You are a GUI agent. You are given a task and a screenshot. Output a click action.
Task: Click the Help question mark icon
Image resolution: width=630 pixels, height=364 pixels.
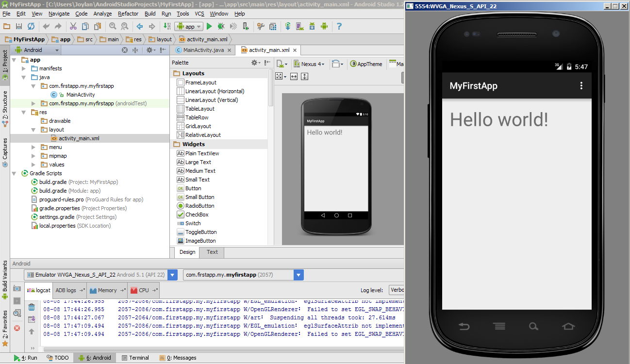click(x=339, y=26)
